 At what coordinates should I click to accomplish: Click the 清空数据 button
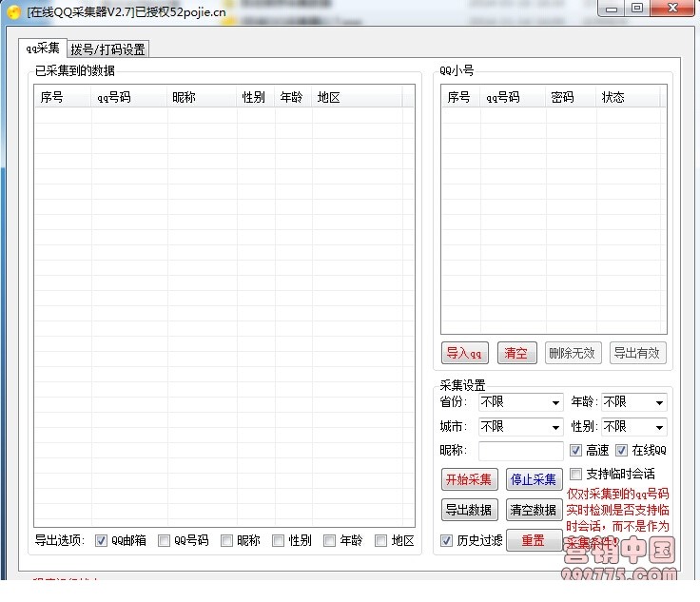tap(534, 510)
